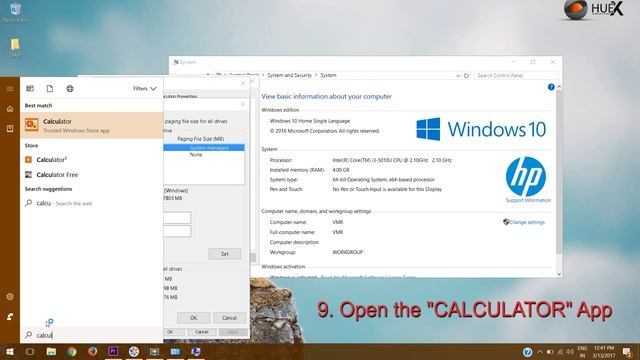Screen dimensions: 640x360
Task: Open the Windows Start button
Action: point(10,351)
